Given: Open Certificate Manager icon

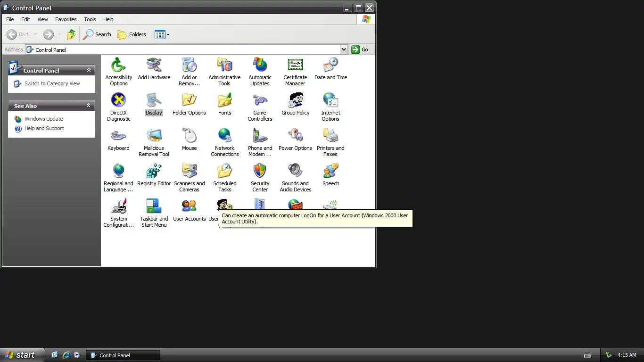Looking at the screenshot, I should pyautogui.click(x=295, y=65).
